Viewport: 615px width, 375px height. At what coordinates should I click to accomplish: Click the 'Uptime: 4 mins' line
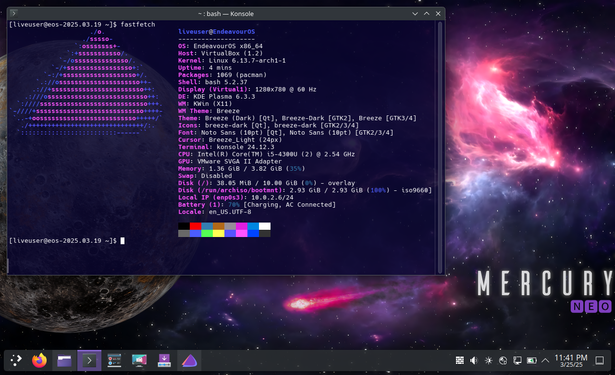pyautogui.click(x=205, y=68)
